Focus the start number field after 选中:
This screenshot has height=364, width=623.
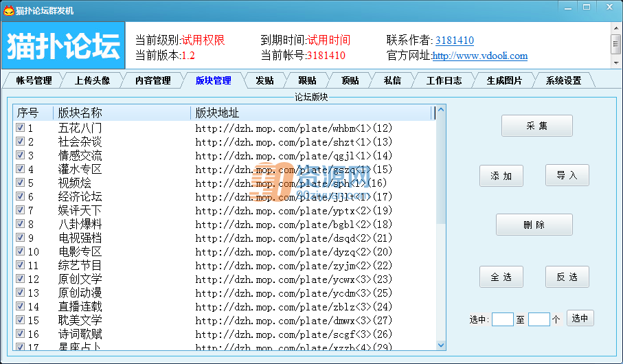pos(503,319)
